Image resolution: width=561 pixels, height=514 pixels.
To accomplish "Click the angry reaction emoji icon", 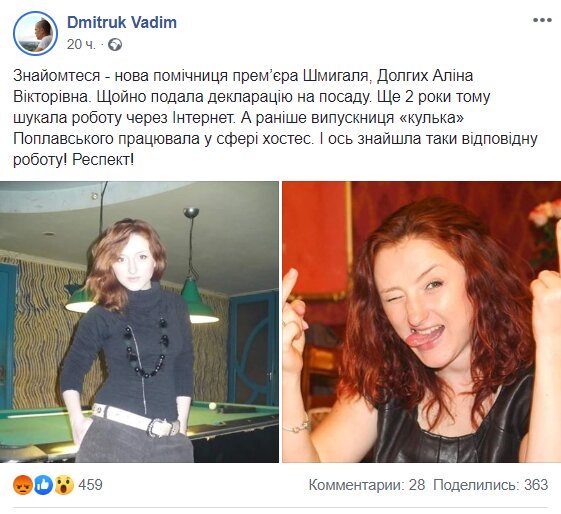I will [x=23, y=485].
